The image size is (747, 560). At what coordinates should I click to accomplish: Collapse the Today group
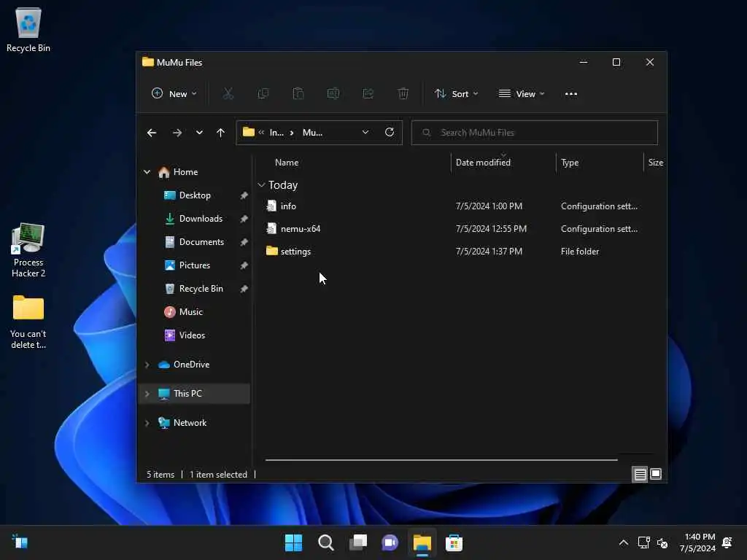tap(261, 184)
